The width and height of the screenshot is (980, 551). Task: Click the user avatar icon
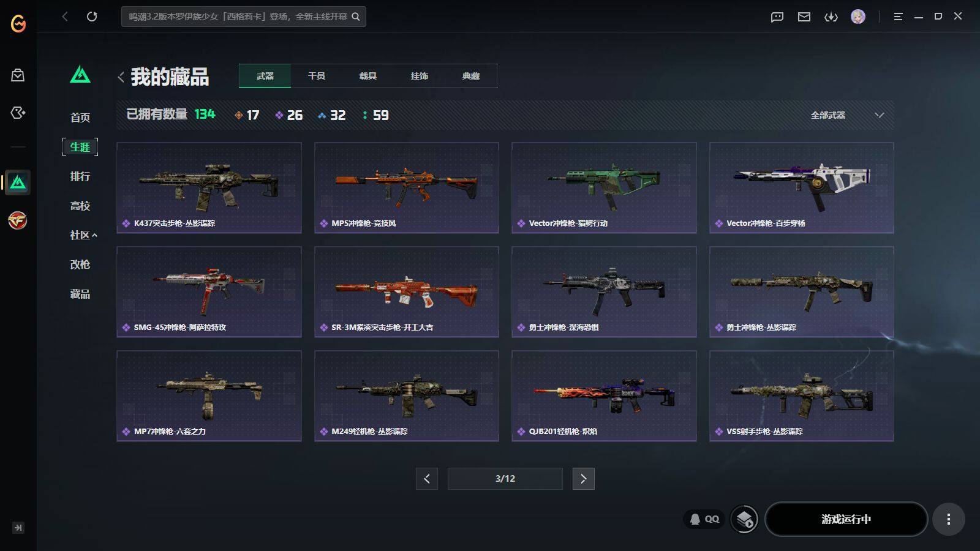(x=858, y=17)
